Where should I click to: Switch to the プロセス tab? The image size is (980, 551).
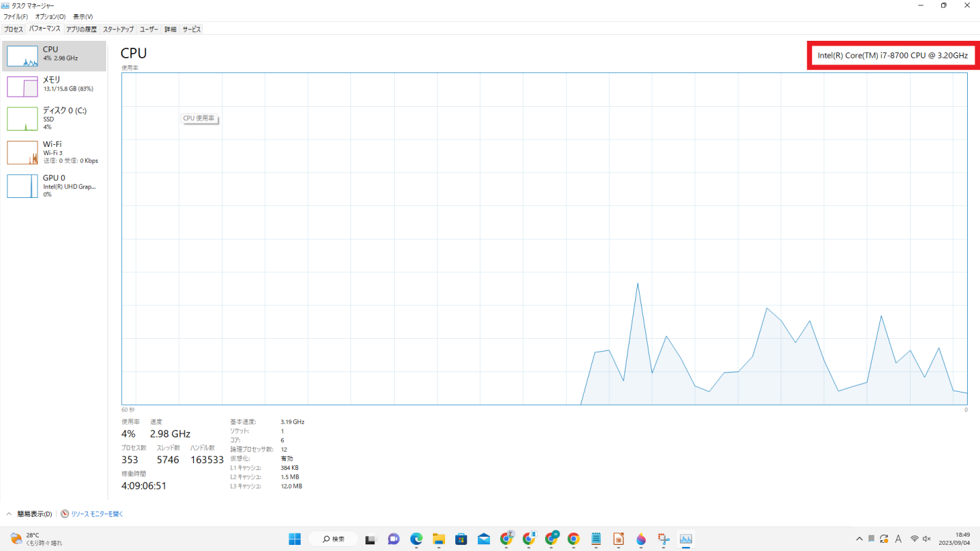pos(13,29)
